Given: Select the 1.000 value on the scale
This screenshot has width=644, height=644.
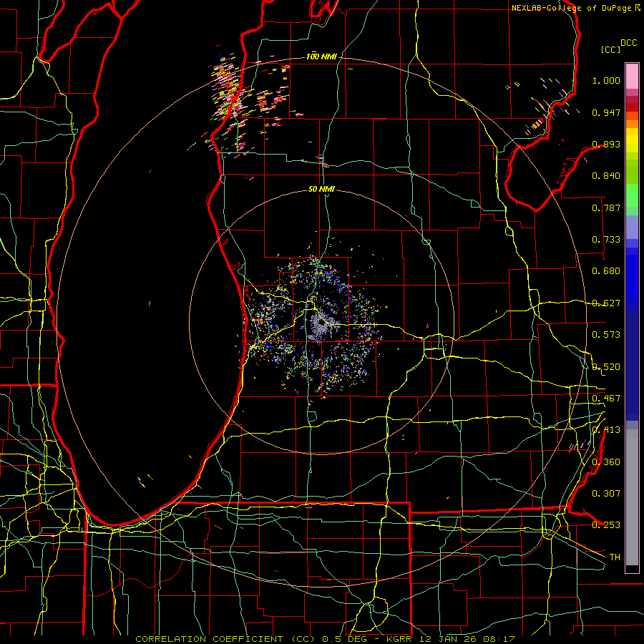Looking at the screenshot, I should click(606, 80).
